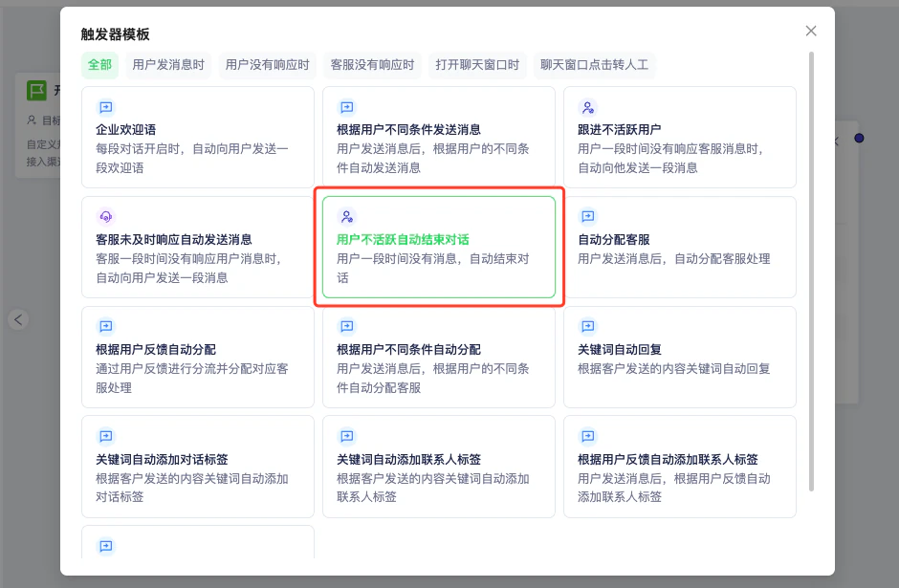The image size is (899, 588).
Task: Choose 客服未及时响应自动发送消息 template title
Action: coord(174,240)
